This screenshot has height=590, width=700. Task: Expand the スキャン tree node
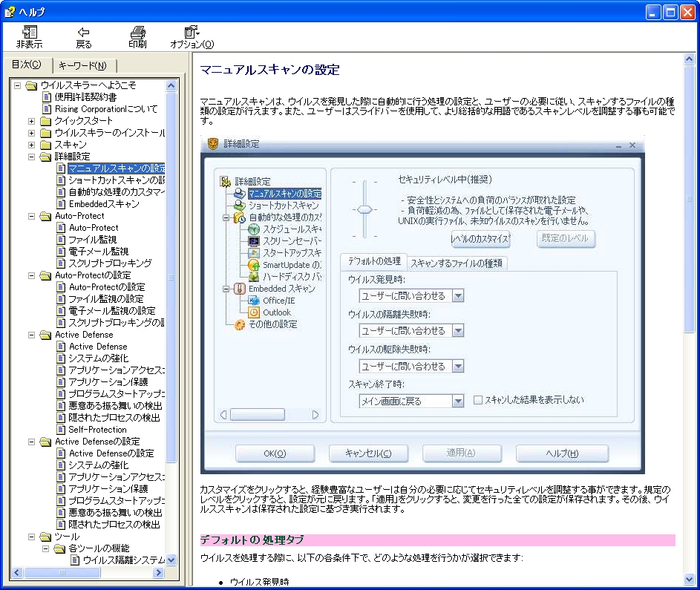31,145
